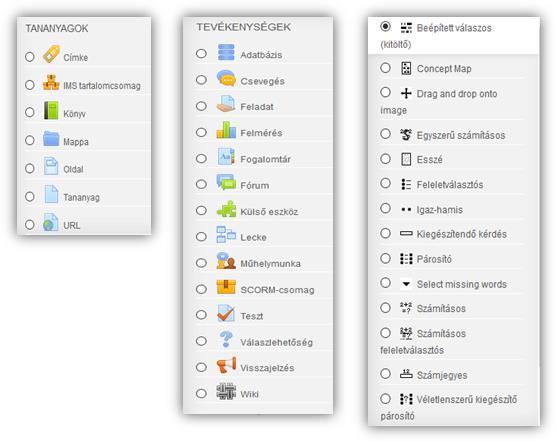The height and width of the screenshot is (441, 557).
Task: Click the Párosító matching question icon
Action: pos(406,259)
